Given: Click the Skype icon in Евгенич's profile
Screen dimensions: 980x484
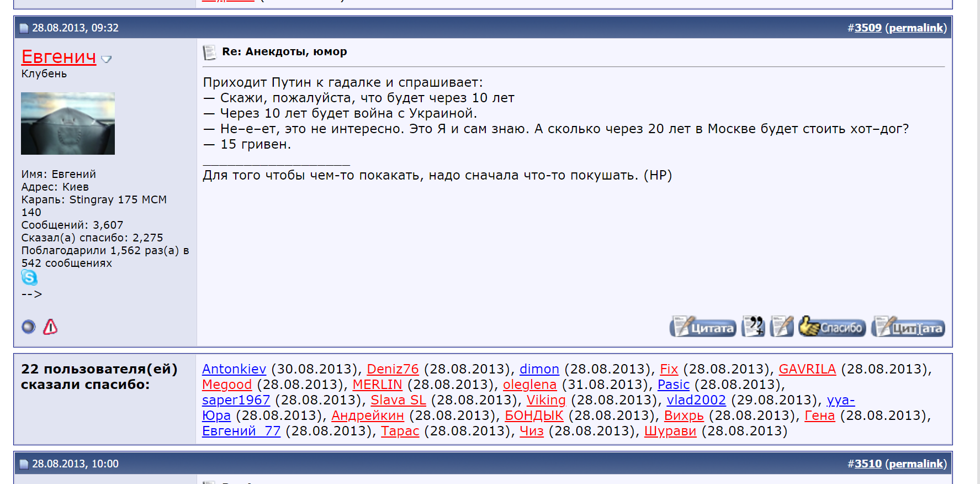Looking at the screenshot, I should (x=29, y=277).
